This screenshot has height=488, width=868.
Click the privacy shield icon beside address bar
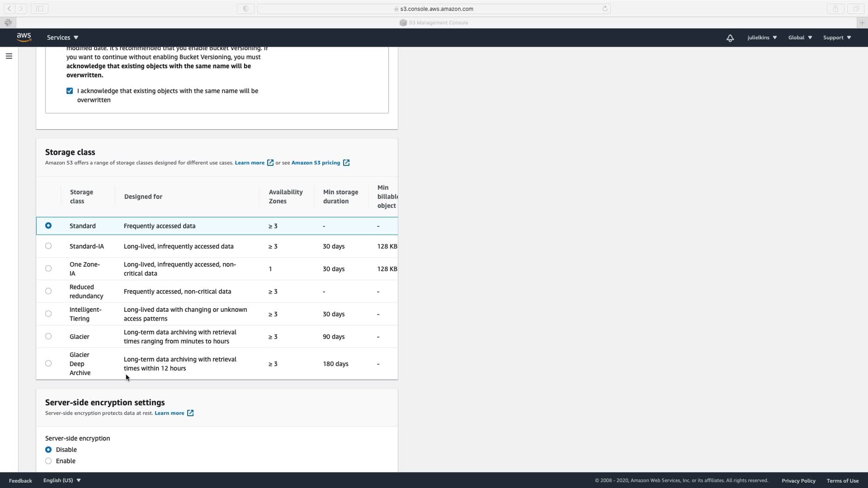click(x=246, y=8)
